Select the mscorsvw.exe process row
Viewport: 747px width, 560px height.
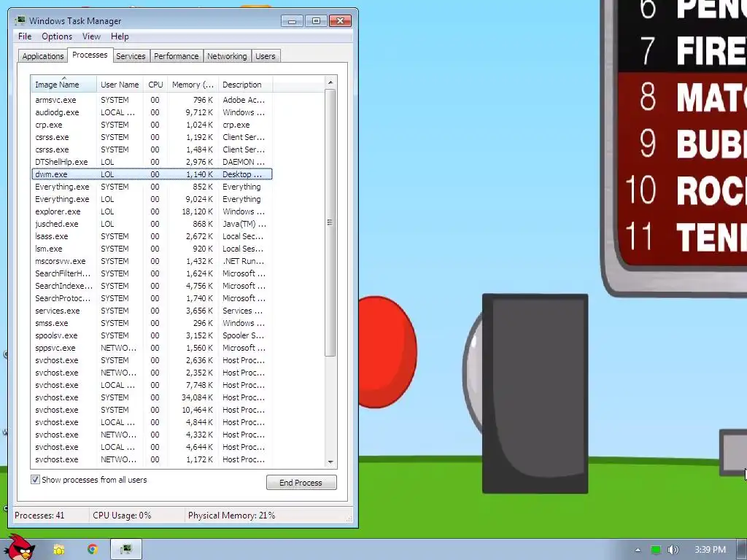pyautogui.click(x=152, y=261)
